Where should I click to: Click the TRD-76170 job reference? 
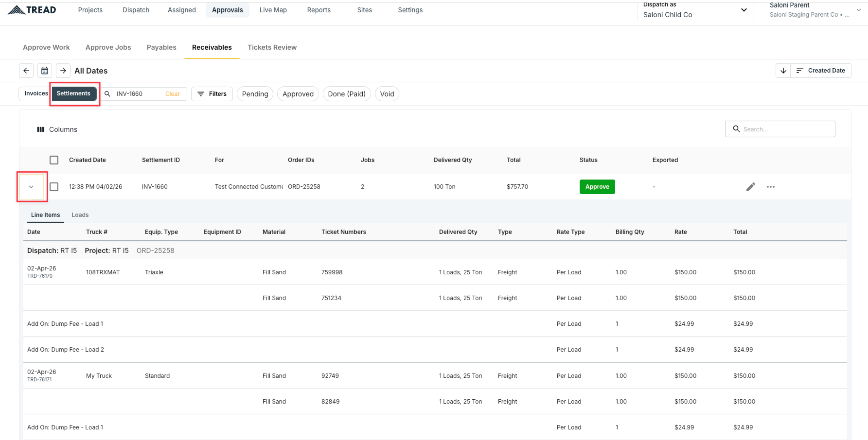point(40,276)
